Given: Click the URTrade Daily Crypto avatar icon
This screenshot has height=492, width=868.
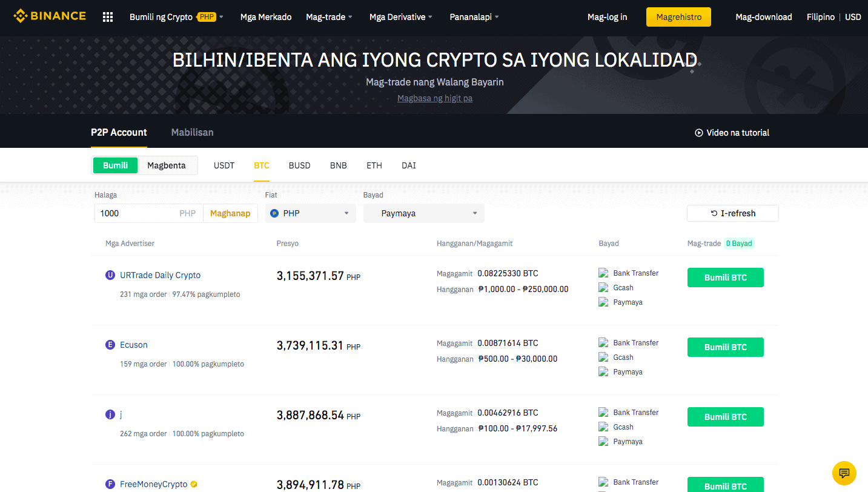Looking at the screenshot, I should [x=110, y=275].
